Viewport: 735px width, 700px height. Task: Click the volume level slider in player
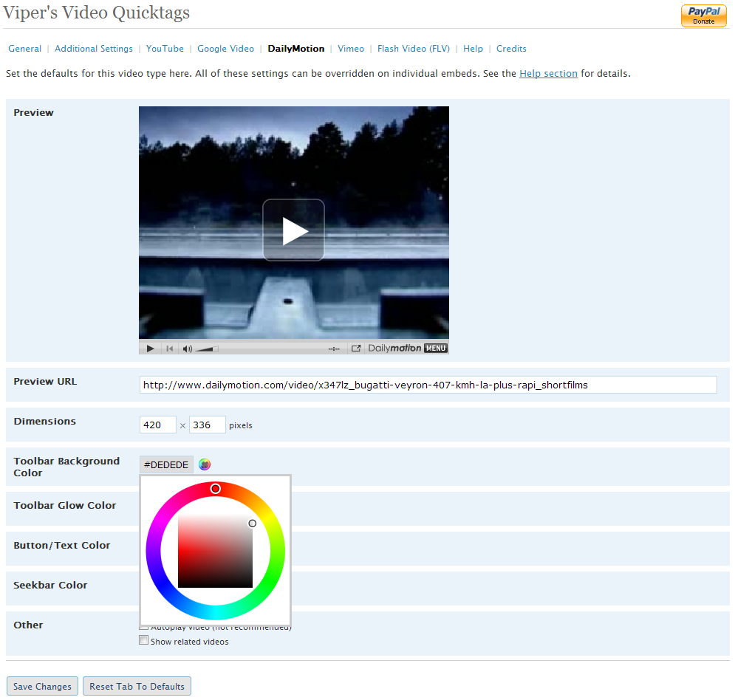tap(206, 349)
